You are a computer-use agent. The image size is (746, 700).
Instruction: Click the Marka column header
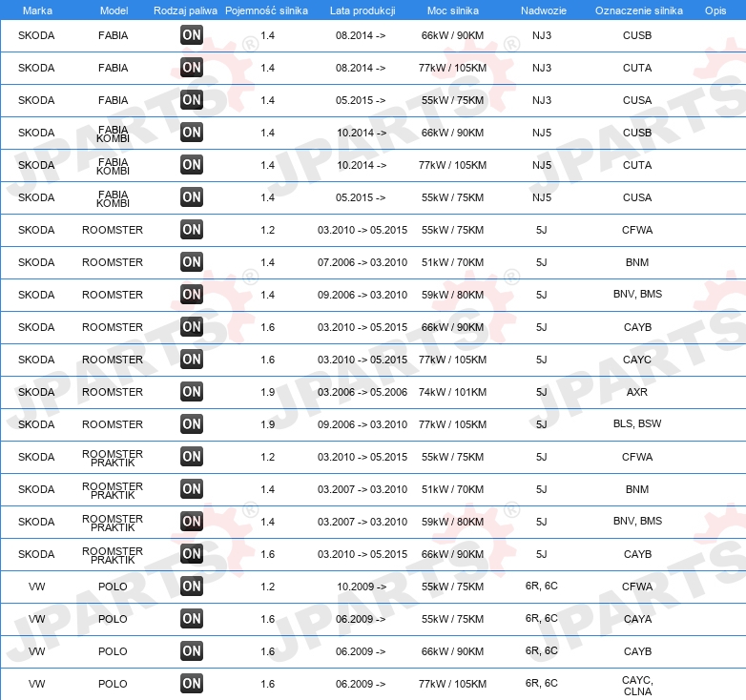[x=37, y=10]
